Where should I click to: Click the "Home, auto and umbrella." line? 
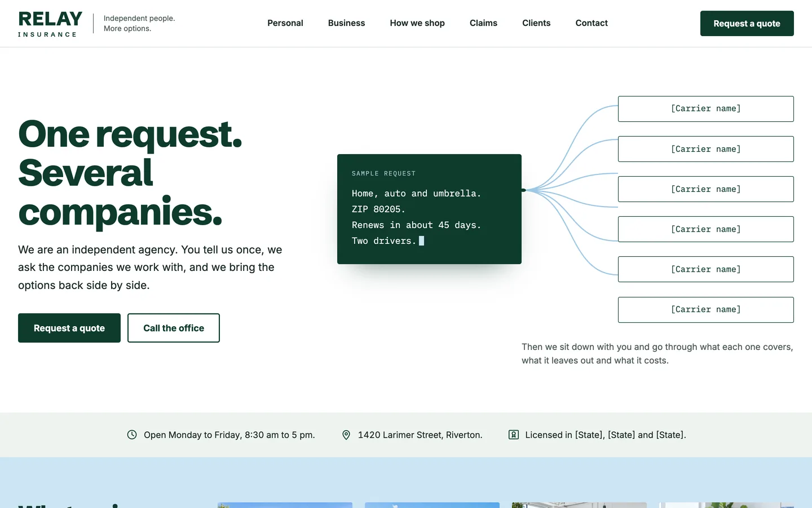pyautogui.click(x=416, y=193)
